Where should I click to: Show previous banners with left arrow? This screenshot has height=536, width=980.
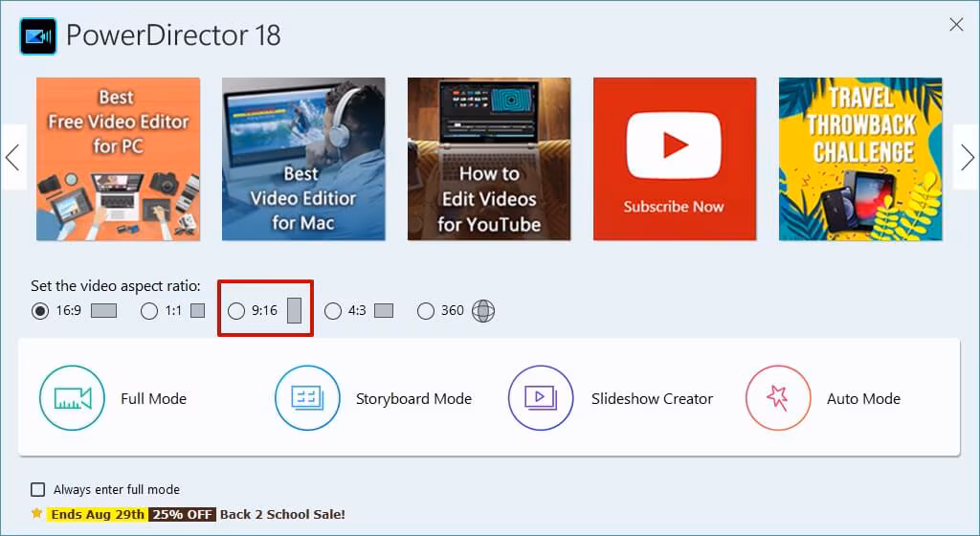pos(12,157)
